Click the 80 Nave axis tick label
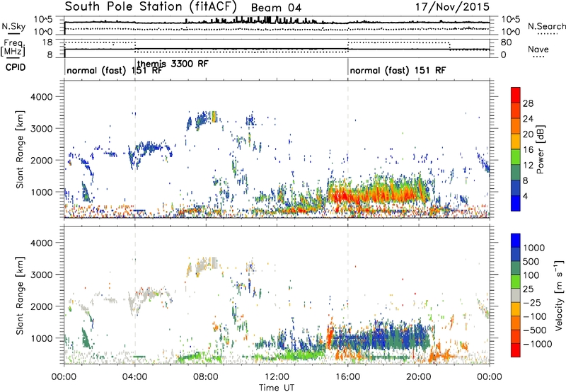Viewport: 566px width, 392px height. tap(506, 42)
